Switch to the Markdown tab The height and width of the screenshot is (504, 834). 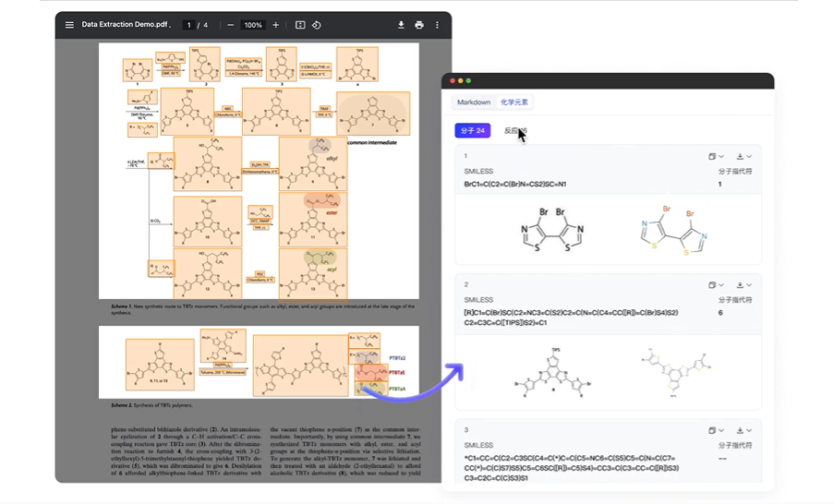[x=474, y=102]
